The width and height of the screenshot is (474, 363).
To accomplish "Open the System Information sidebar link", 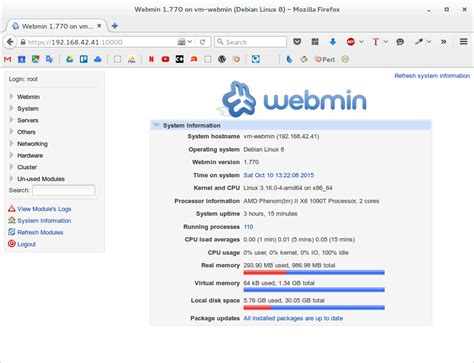I will pos(44,221).
